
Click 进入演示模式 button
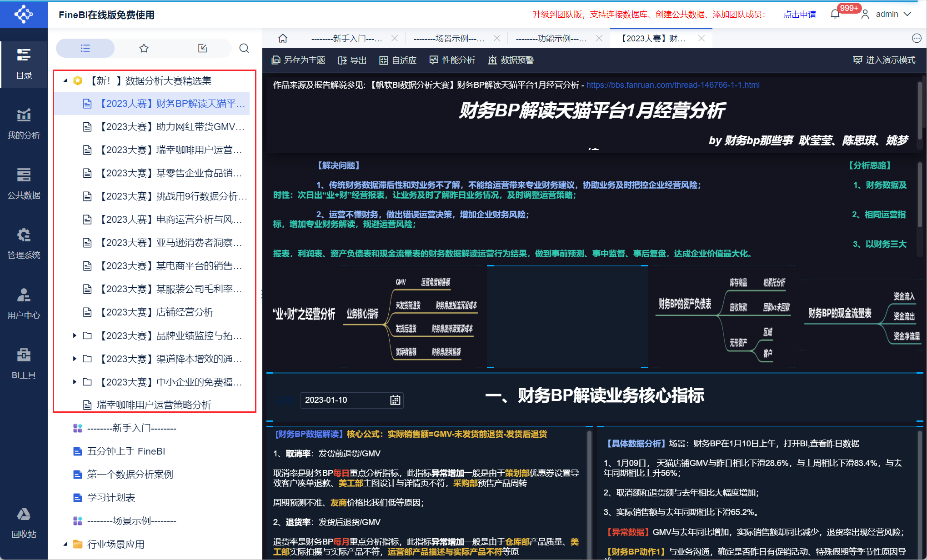[x=884, y=60]
